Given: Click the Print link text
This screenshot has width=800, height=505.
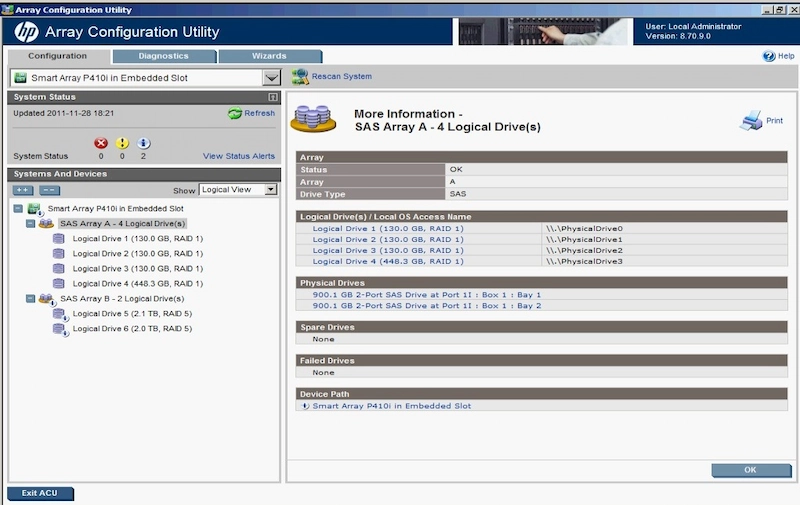Looking at the screenshot, I should (x=774, y=121).
